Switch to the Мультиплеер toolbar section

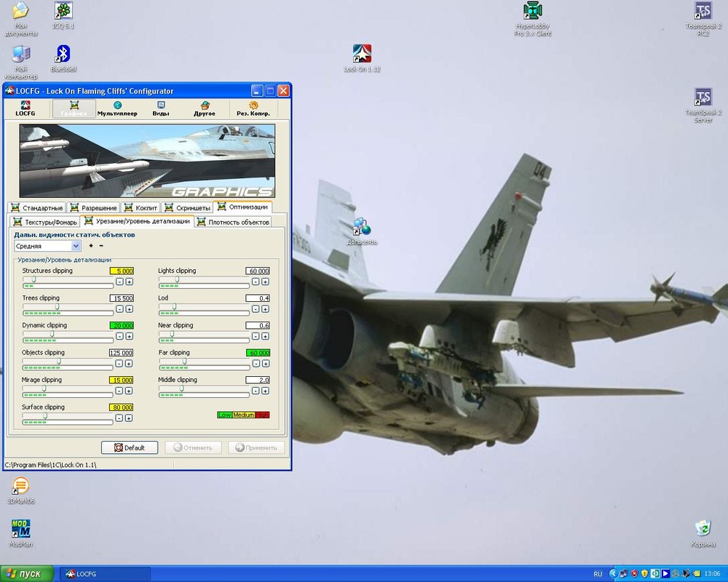pos(117,109)
